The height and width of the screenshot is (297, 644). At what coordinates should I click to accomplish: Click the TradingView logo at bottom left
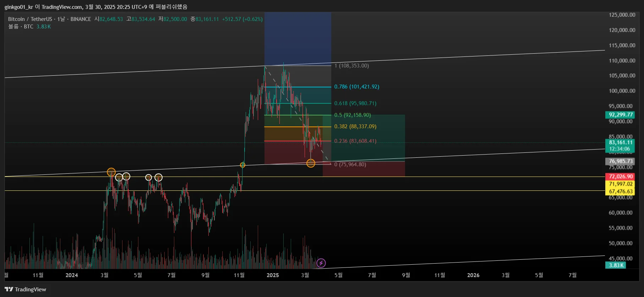point(25,289)
